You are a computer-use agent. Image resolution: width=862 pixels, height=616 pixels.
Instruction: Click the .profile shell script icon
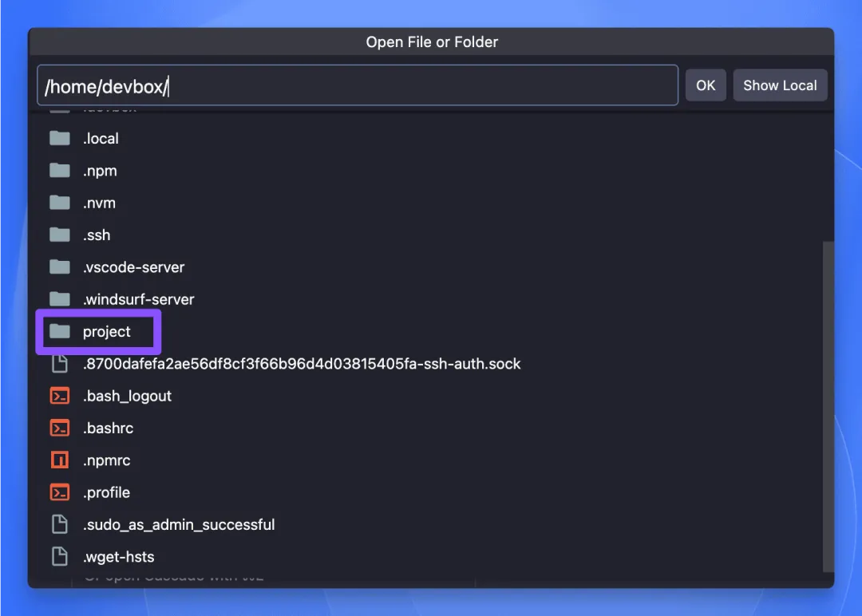tap(59, 492)
